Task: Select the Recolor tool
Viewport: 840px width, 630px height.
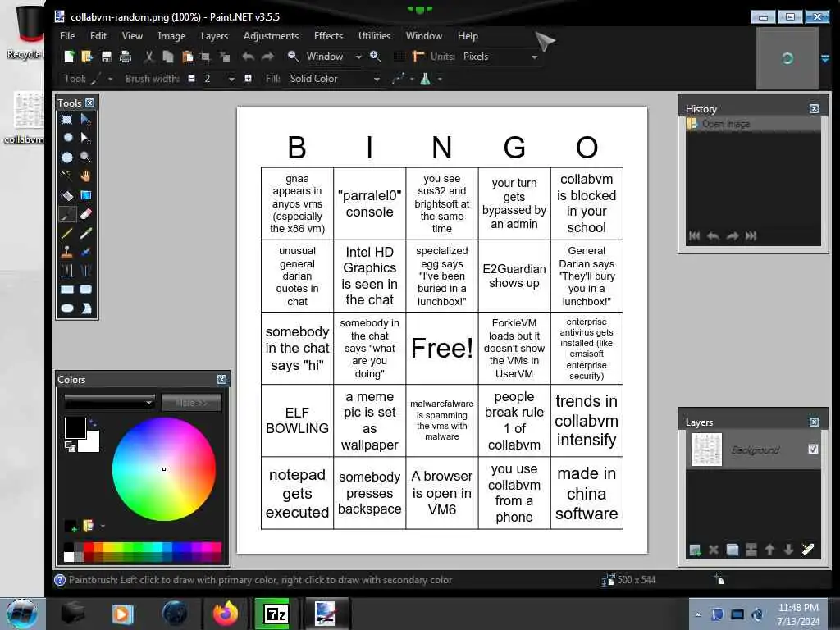Action: point(85,252)
